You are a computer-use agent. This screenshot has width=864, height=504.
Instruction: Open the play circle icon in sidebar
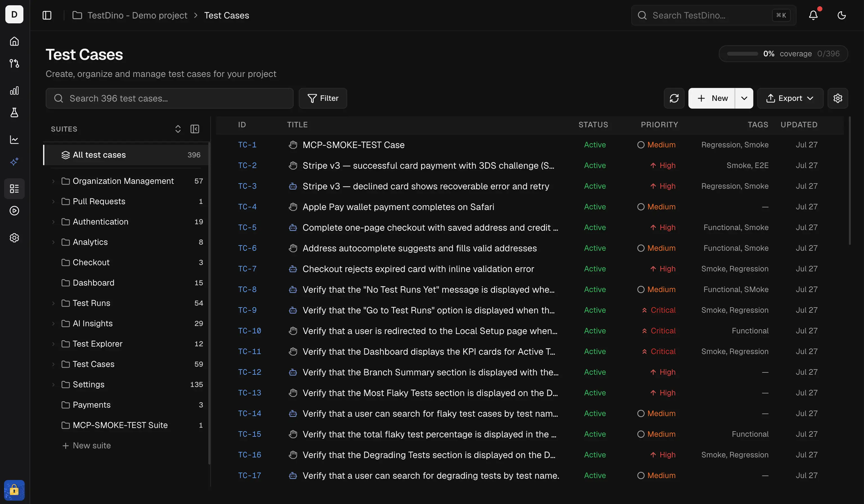coord(14,210)
